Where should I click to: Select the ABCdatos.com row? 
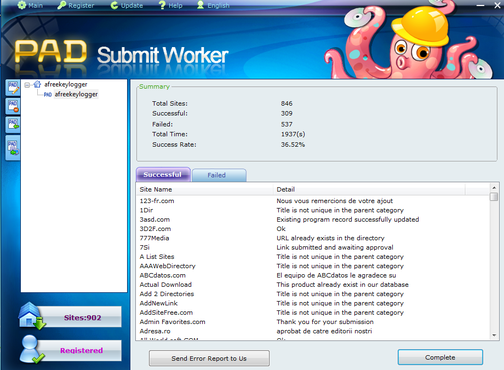(312, 276)
